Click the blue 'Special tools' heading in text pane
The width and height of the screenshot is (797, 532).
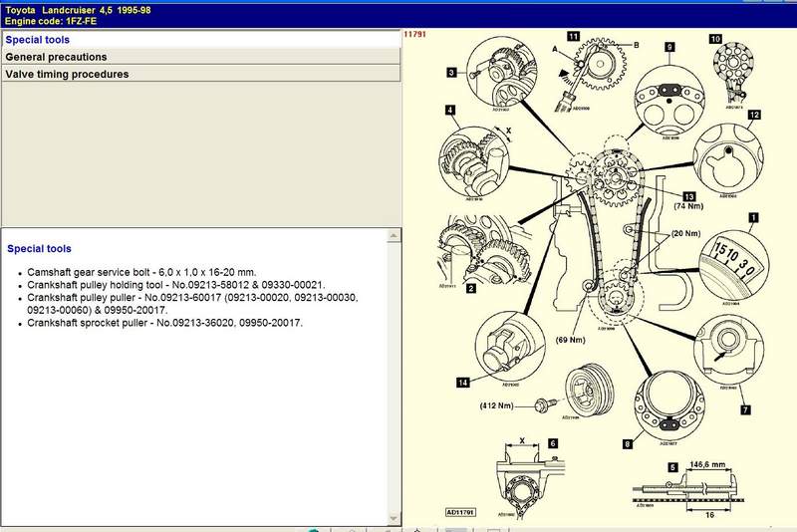(39, 248)
